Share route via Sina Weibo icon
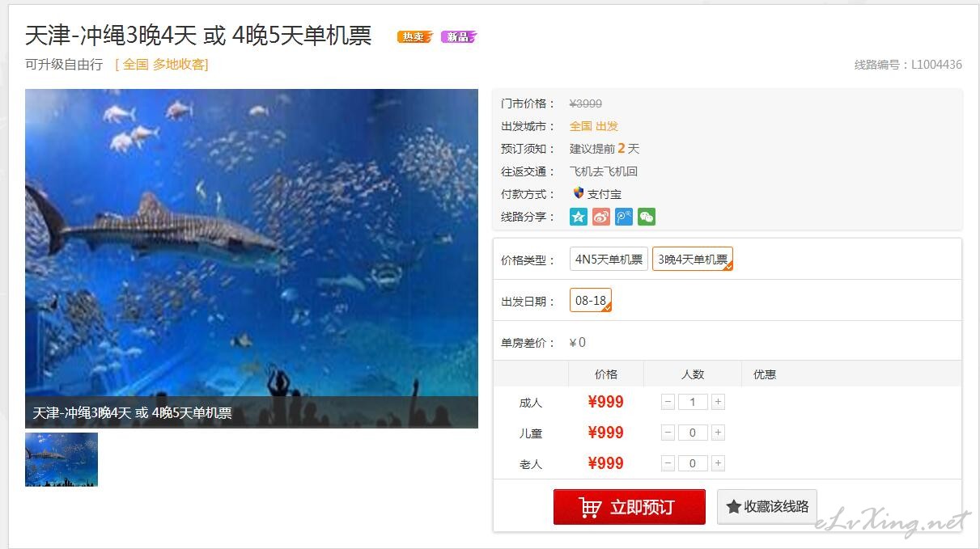The image size is (980, 549). (600, 217)
